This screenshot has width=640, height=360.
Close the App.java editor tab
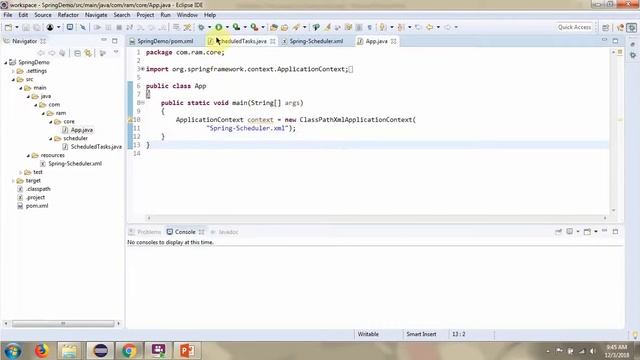[x=393, y=41]
